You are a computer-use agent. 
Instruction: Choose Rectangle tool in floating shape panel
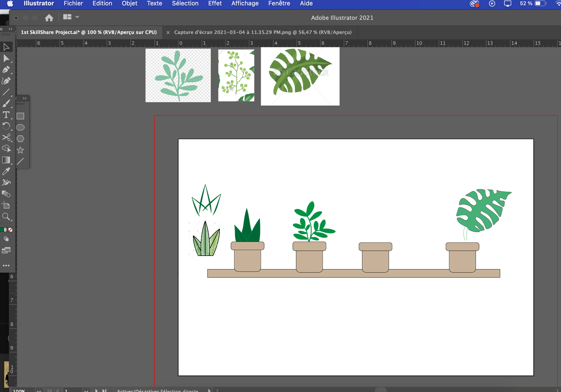[20, 116]
